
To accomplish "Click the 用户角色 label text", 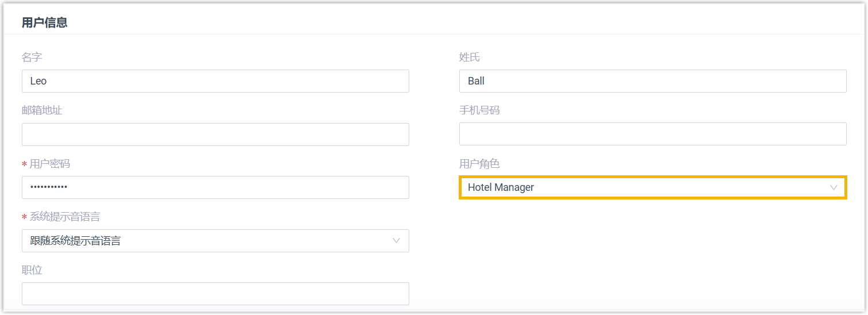I will [479, 164].
